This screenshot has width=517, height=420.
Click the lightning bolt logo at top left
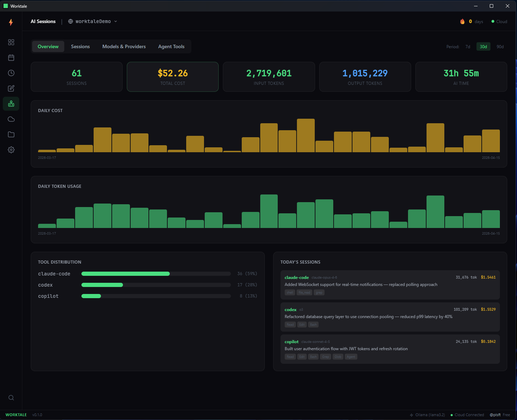[11, 22]
